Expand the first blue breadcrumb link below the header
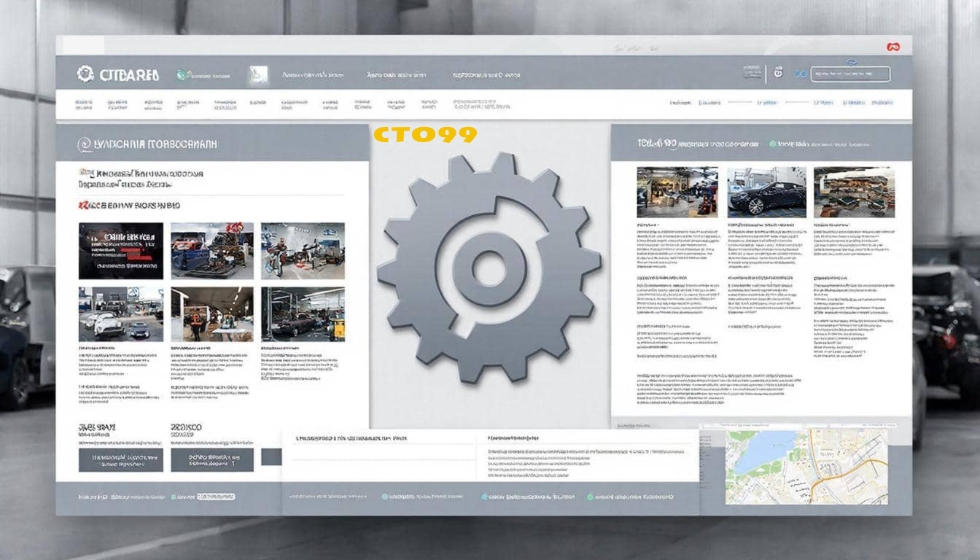Viewport: 980px width, 560px height. pos(709,102)
